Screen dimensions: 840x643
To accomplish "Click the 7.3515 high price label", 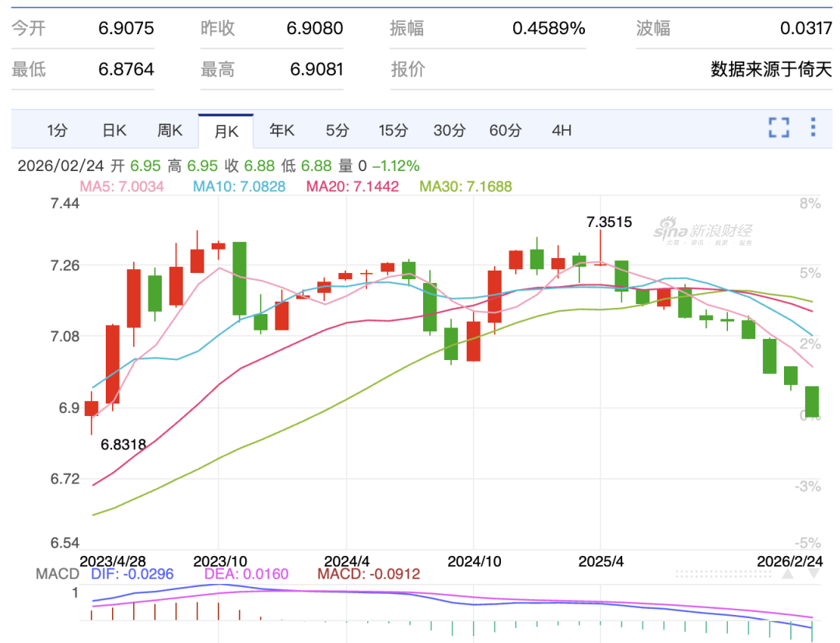I will (x=609, y=222).
